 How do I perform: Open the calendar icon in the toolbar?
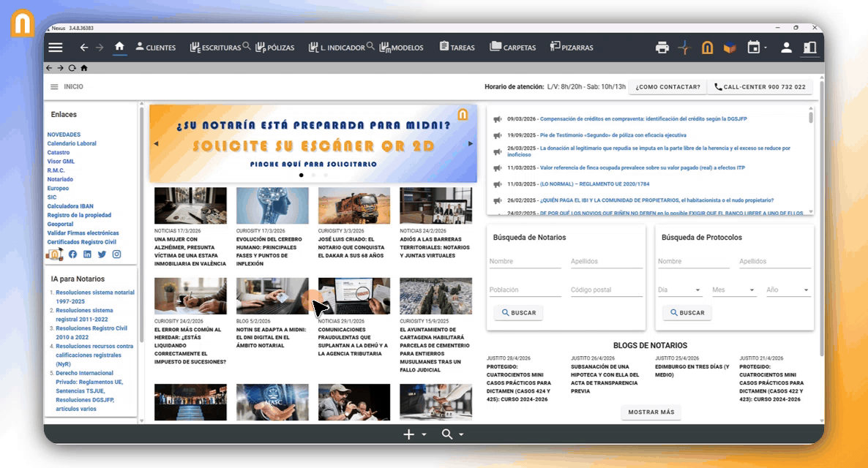[753, 48]
